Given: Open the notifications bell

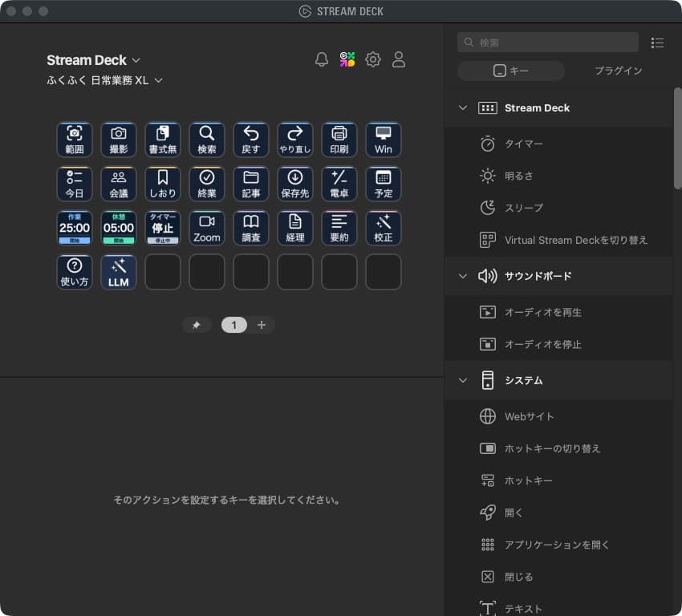Looking at the screenshot, I should point(322,59).
